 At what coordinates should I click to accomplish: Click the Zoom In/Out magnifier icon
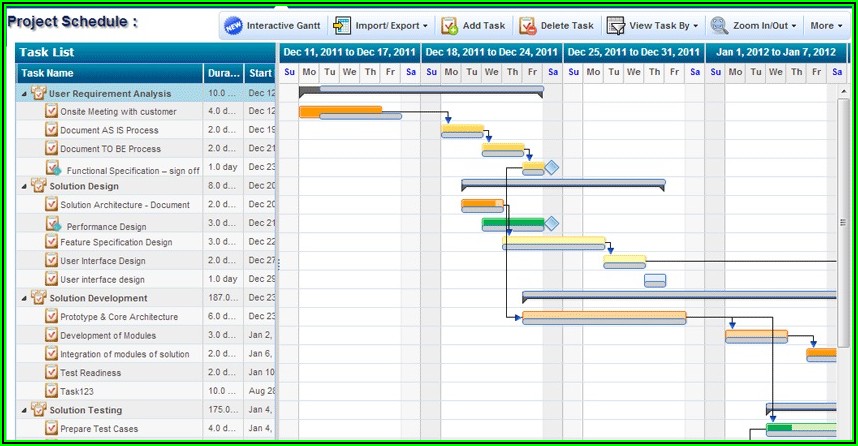pyautogui.click(x=719, y=26)
